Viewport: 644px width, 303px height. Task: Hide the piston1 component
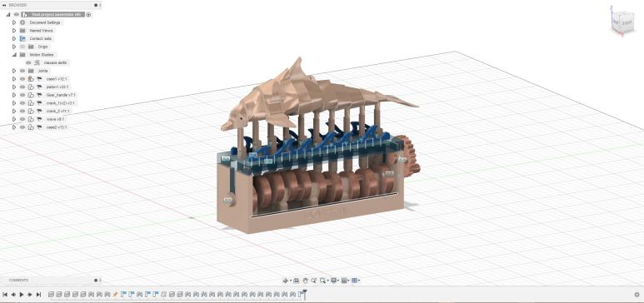[22, 87]
